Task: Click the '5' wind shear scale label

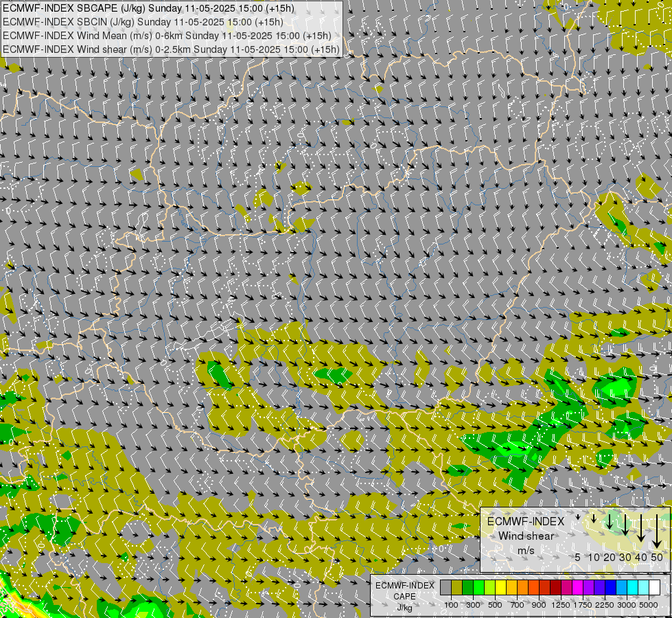Action: coord(578,558)
